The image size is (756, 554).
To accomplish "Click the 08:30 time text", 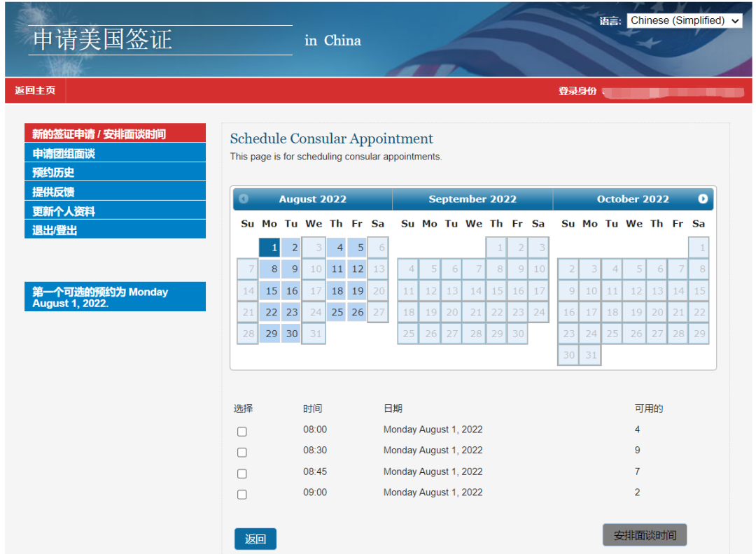I will click(315, 450).
